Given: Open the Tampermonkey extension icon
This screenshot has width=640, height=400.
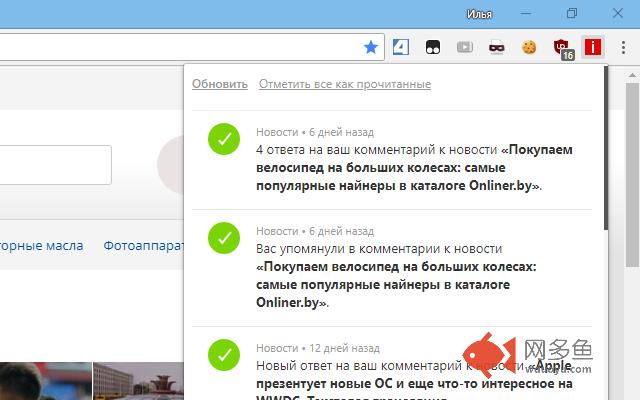Looking at the screenshot, I should tap(433, 47).
